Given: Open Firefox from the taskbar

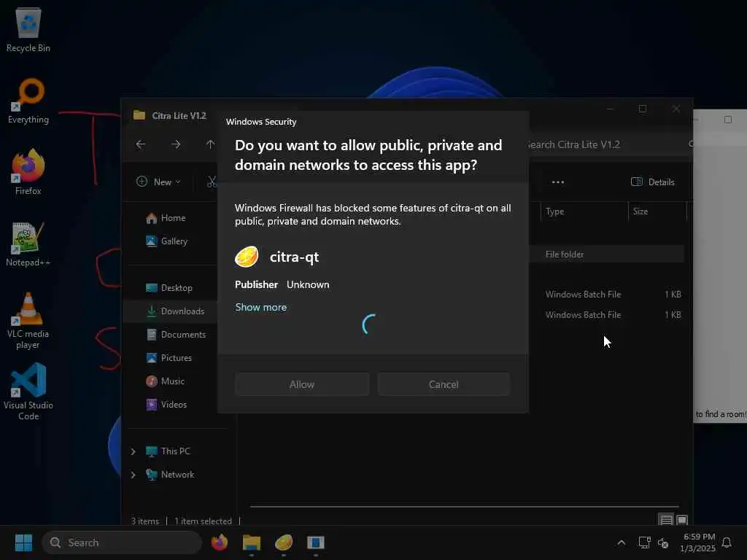Looking at the screenshot, I should click(220, 542).
